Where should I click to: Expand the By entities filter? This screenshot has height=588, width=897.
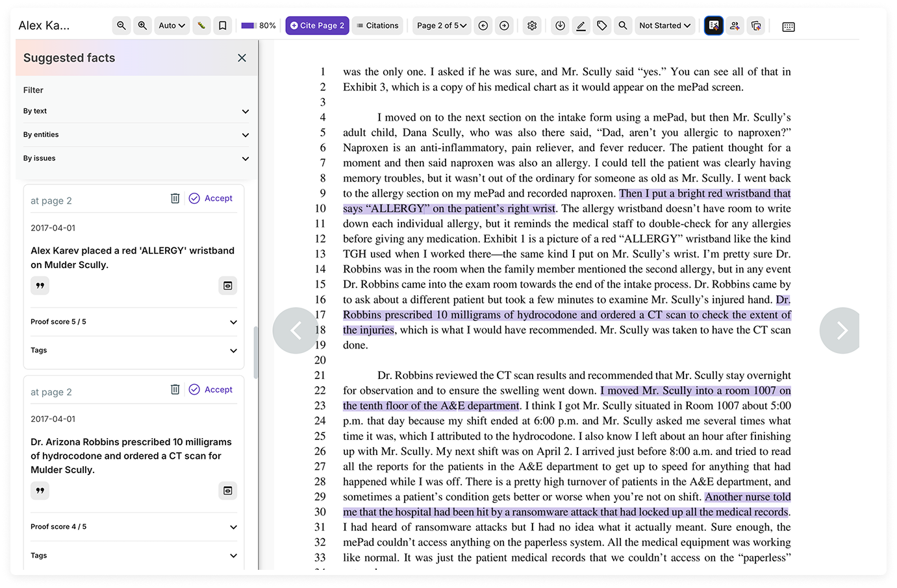[x=136, y=134]
